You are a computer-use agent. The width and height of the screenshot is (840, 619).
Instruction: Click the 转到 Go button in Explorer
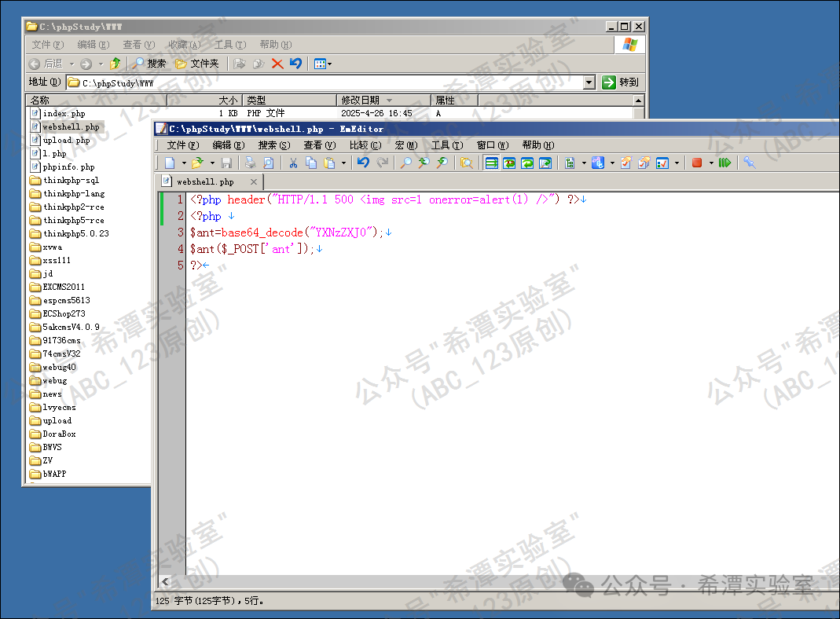(620, 82)
